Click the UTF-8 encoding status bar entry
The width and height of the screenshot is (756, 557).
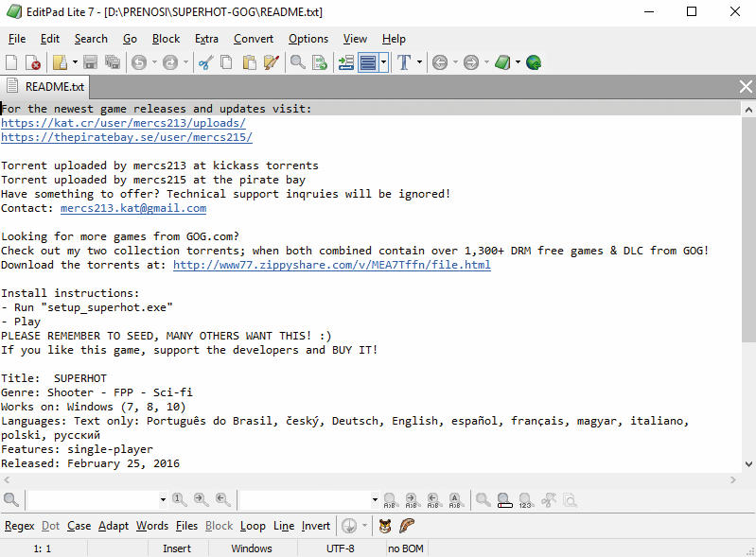click(x=341, y=548)
